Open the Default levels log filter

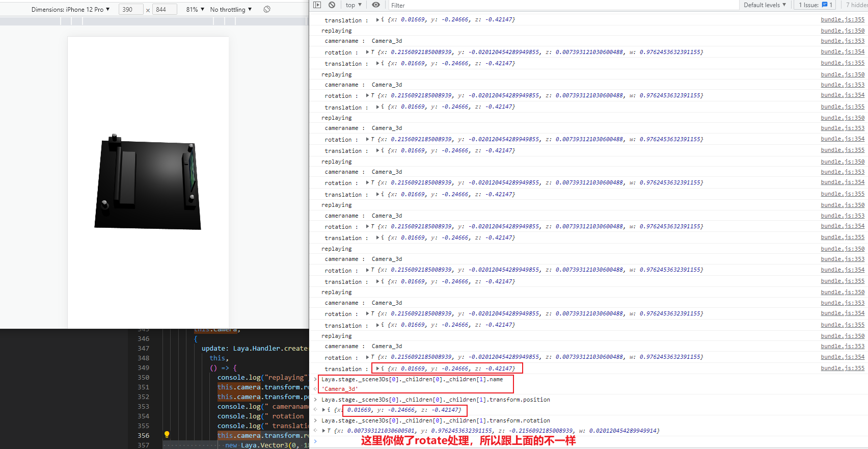tap(765, 5)
